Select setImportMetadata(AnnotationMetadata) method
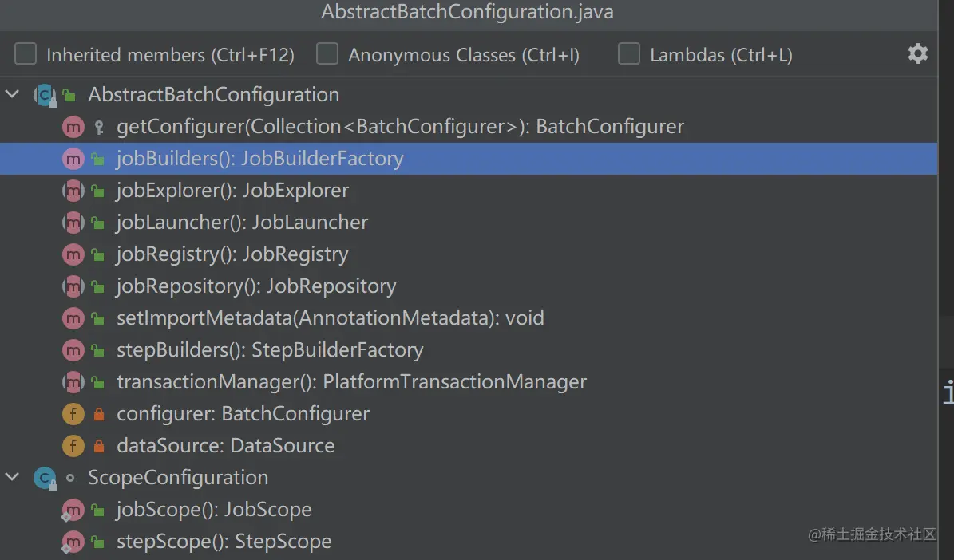The height and width of the screenshot is (560, 954). pos(330,318)
